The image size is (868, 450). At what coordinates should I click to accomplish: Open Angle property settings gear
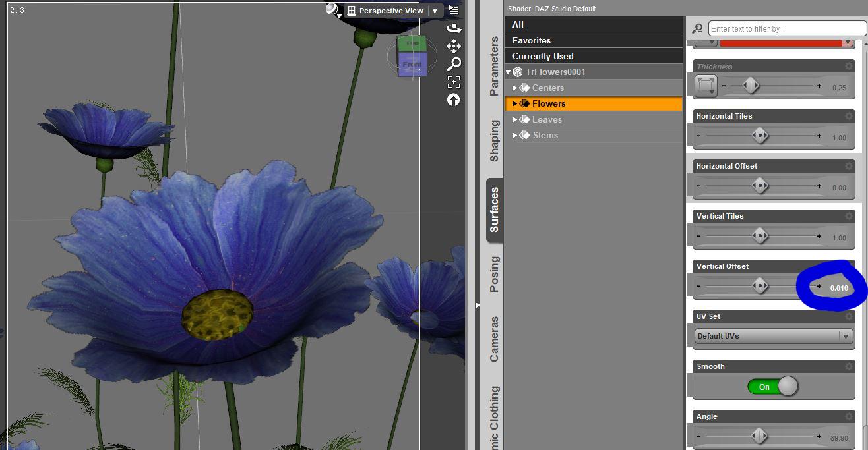(x=849, y=416)
